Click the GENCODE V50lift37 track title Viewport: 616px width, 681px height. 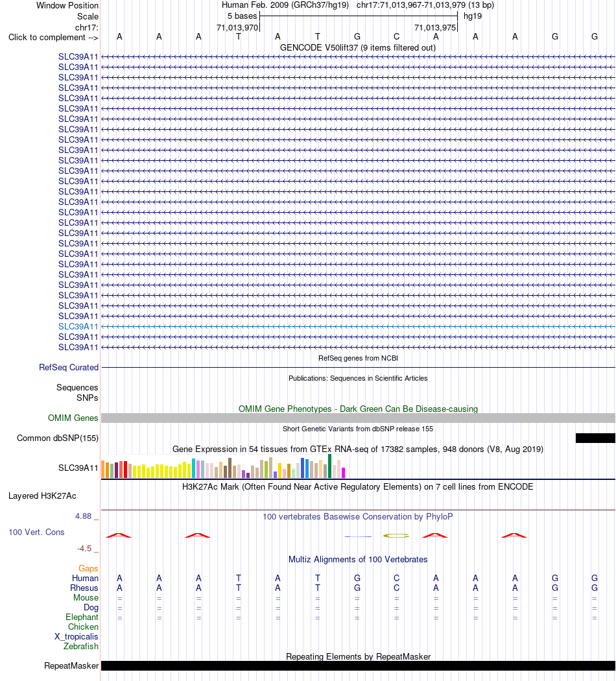[x=358, y=48]
